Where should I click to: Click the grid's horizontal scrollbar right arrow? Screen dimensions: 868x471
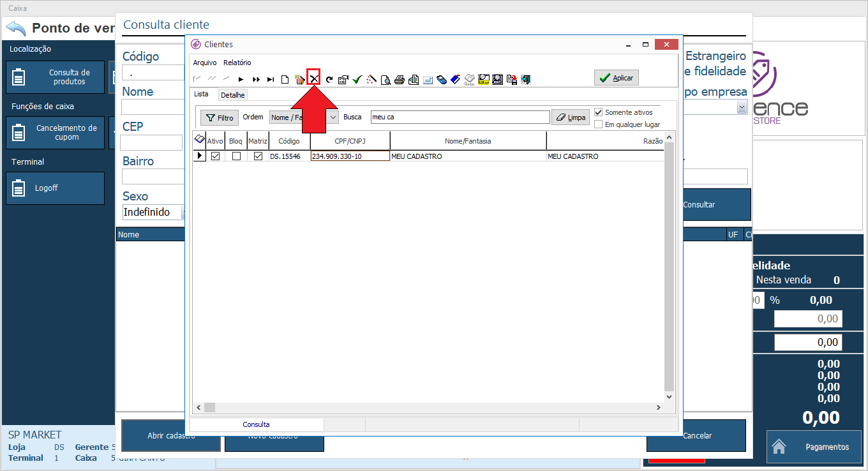click(x=659, y=407)
